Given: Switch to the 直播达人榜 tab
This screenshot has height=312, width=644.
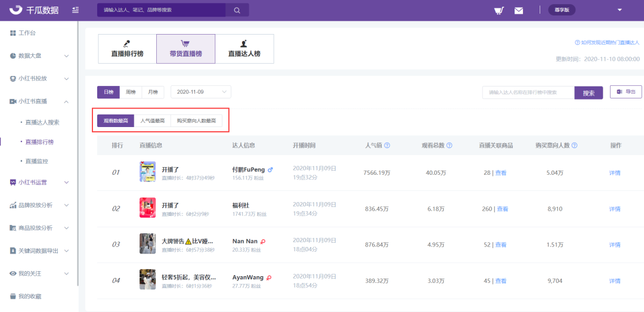Looking at the screenshot, I should pyautogui.click(x=244, y=49).
